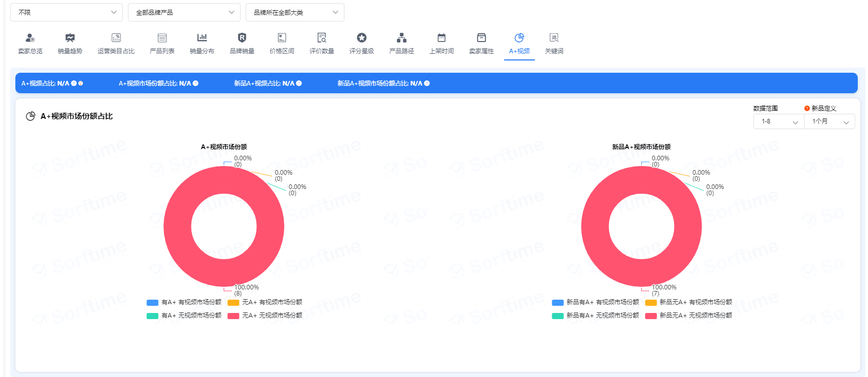Click red ring of 新品A+视频市场份额 donut

tap(595, 226)
